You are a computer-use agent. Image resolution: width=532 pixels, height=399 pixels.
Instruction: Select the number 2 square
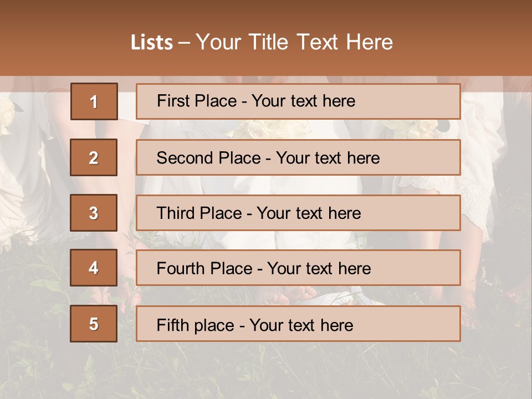coord(94,157)
